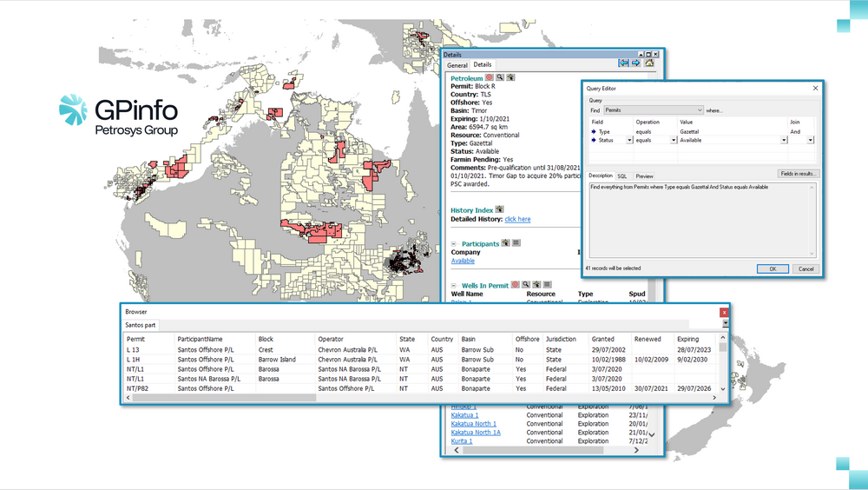Go forward with the right arrow in Details
868x490 pixels.
636,63
